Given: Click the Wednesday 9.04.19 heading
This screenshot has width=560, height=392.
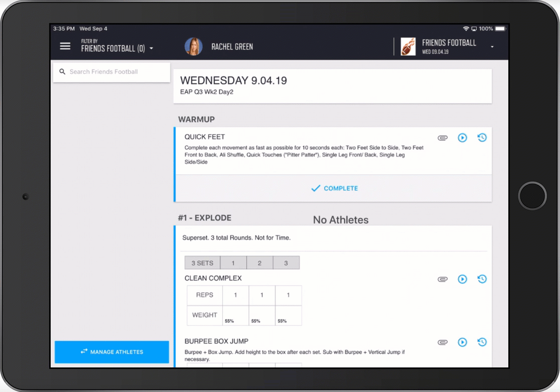Looking at the screenshot, I should click(233, 80).
